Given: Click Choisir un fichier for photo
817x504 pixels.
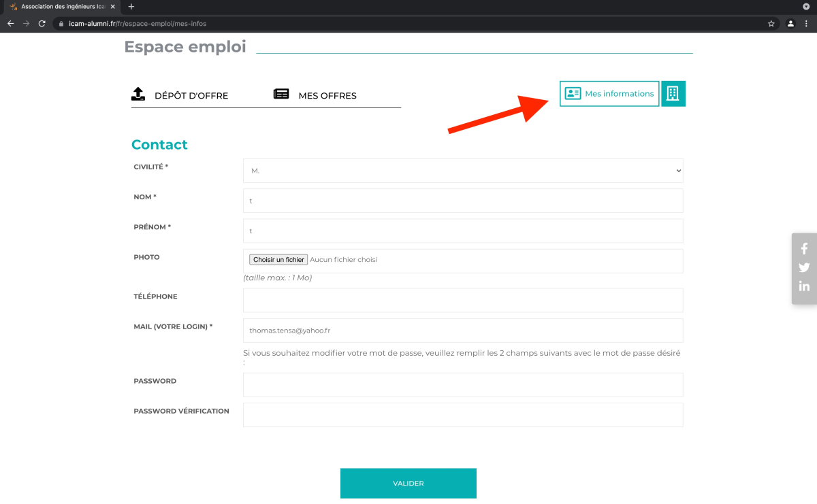Looking at the screenshot, I should point(278,260).
